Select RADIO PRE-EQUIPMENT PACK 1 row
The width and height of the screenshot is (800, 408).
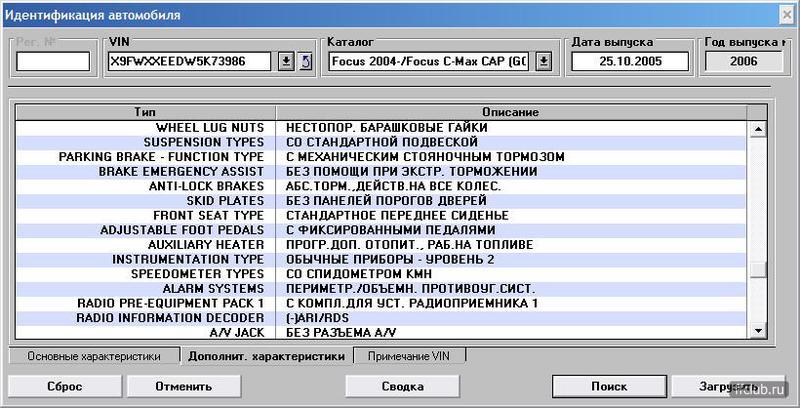pos(381,303)
